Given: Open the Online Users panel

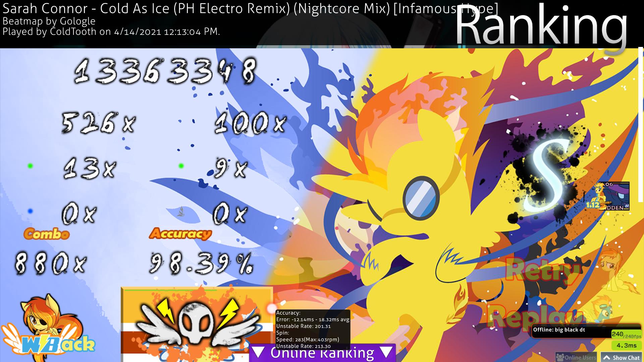Looking at the screenshot, I should click(x=576, y=357).
